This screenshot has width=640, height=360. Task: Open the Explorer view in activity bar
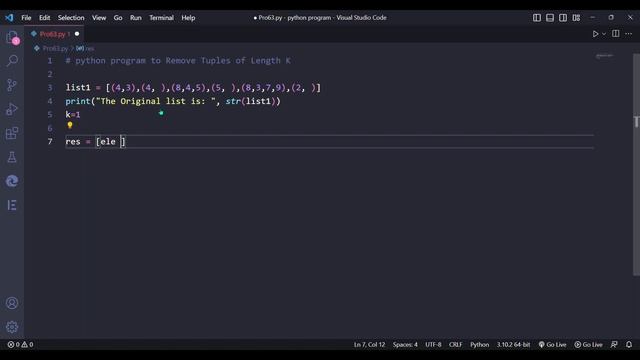[x=12, y=37]
